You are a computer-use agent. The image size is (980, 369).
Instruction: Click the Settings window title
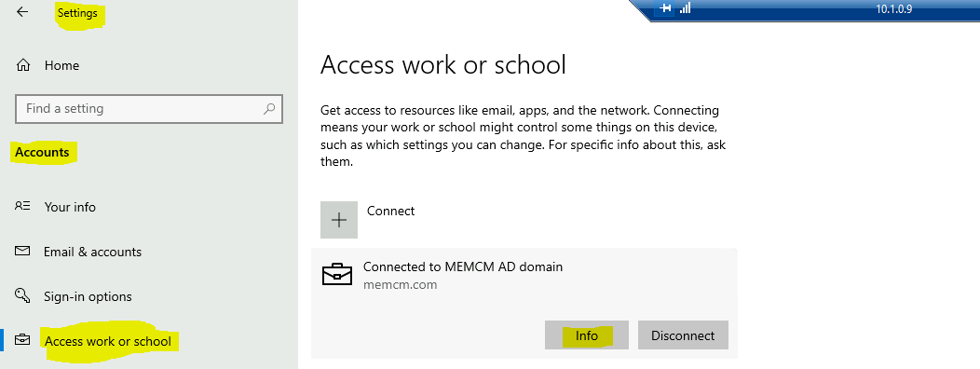point(77,13)
